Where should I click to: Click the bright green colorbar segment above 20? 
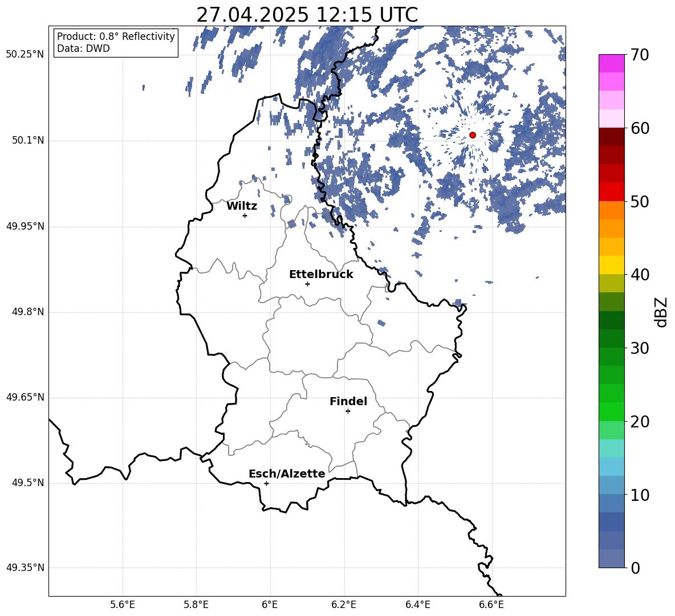pos(611,411)
